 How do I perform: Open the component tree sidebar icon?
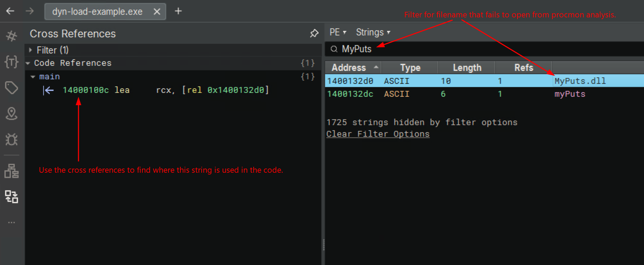click(x=12, y=171)
